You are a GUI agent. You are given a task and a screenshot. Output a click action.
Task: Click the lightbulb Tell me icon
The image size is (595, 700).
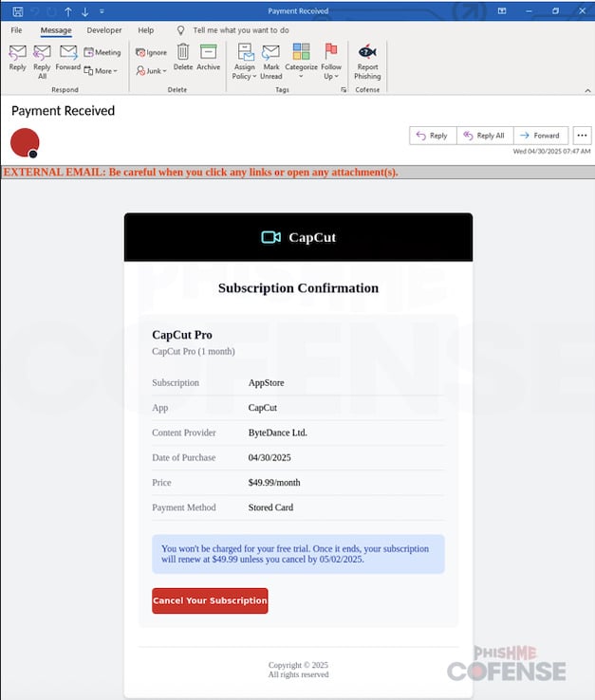180,30
